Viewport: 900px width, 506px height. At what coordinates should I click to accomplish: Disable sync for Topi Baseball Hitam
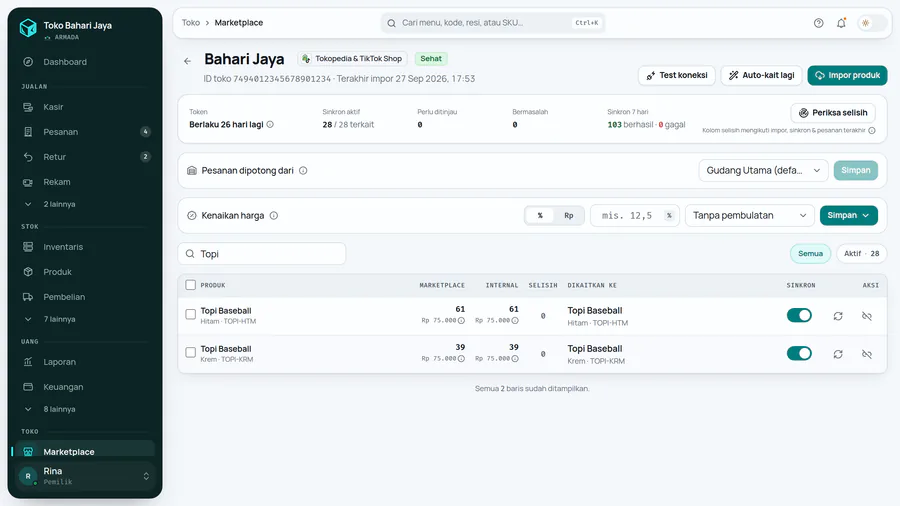click(x=799, y=316)
